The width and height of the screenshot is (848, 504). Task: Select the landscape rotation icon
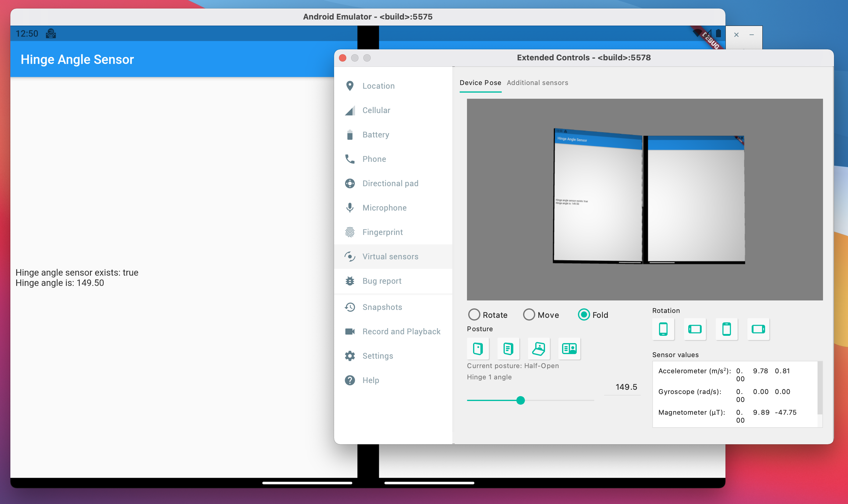[695, 328]
